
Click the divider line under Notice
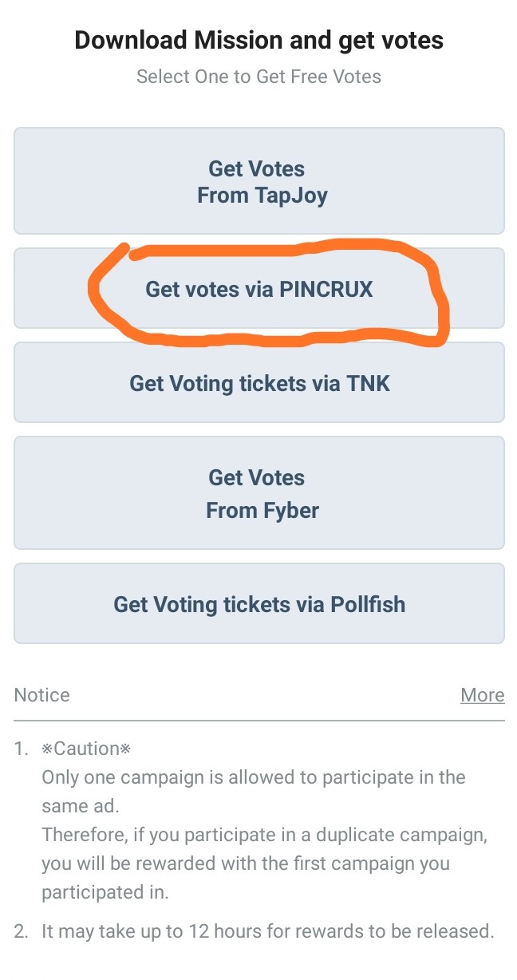[258, 720]
